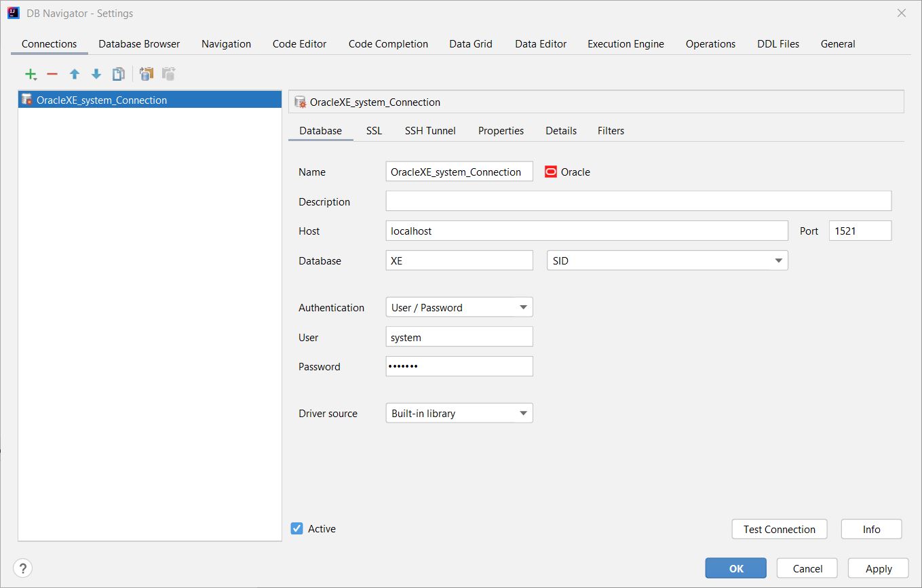Copy connection to clipboard with export icon
The image size is (922, 588).
[x=147, y=75]
